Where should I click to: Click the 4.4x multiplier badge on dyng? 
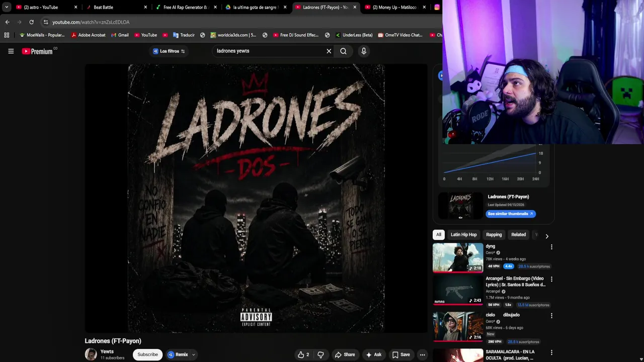(508, 266)
